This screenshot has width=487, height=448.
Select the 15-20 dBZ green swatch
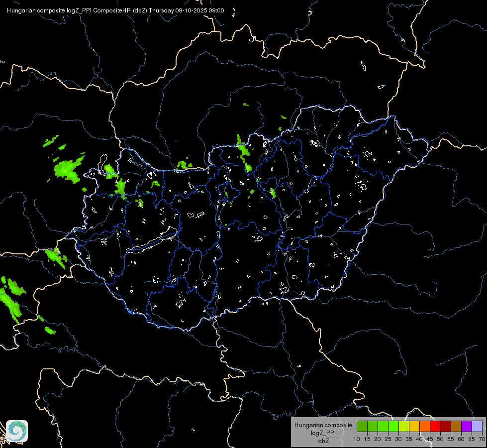pyautogui.click(x=373, y=426)
